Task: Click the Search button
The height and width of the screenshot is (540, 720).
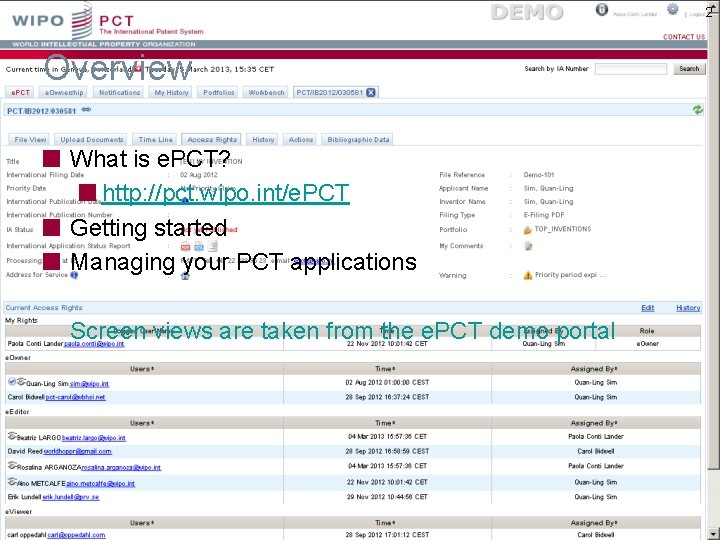Action: pyautogui.click(x=689, y=69)
